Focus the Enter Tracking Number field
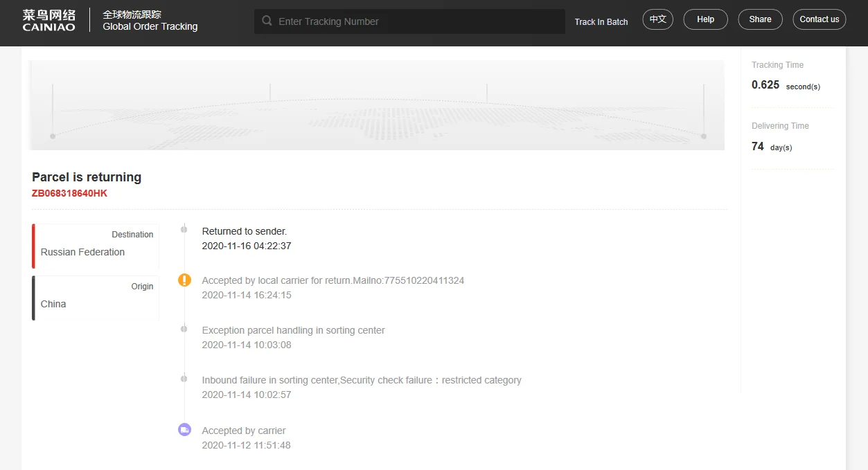 click(409, 21)
